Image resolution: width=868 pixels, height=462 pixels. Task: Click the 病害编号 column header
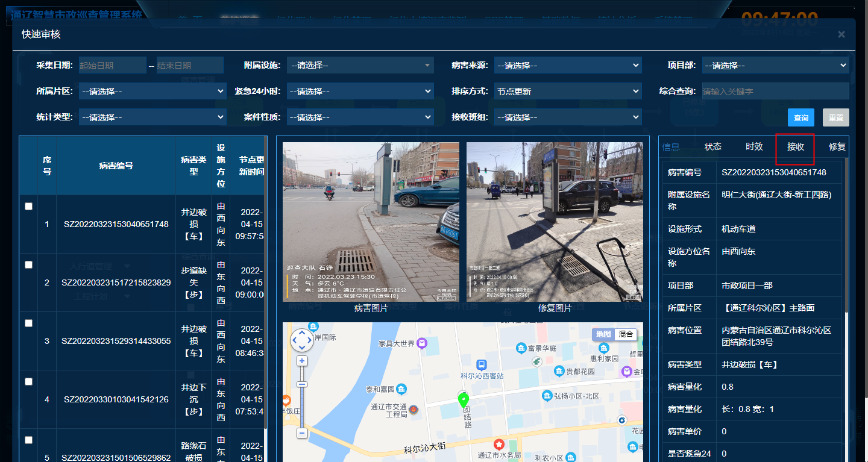click(116, 166)
